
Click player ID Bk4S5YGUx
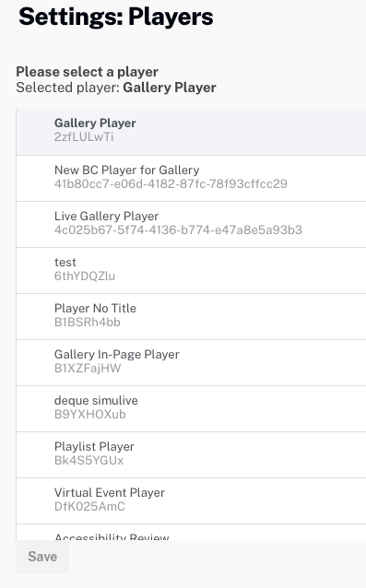(x=89, y=461)
